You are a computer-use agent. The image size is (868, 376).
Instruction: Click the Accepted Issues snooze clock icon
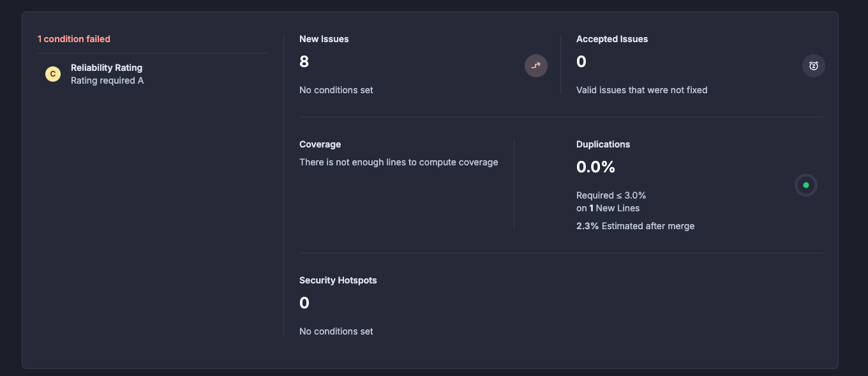point(814,65)
